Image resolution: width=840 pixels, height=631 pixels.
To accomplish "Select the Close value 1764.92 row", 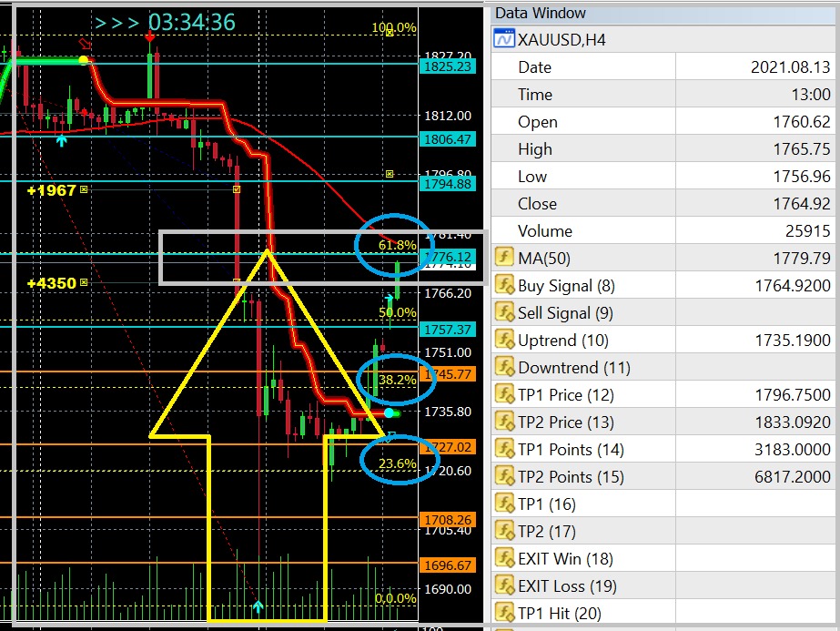I will 665,204.
